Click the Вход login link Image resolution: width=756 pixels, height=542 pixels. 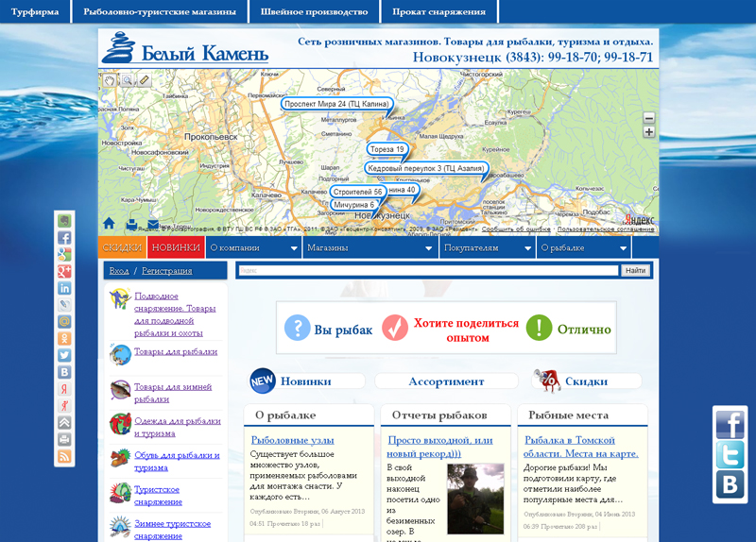pos(119,271)
